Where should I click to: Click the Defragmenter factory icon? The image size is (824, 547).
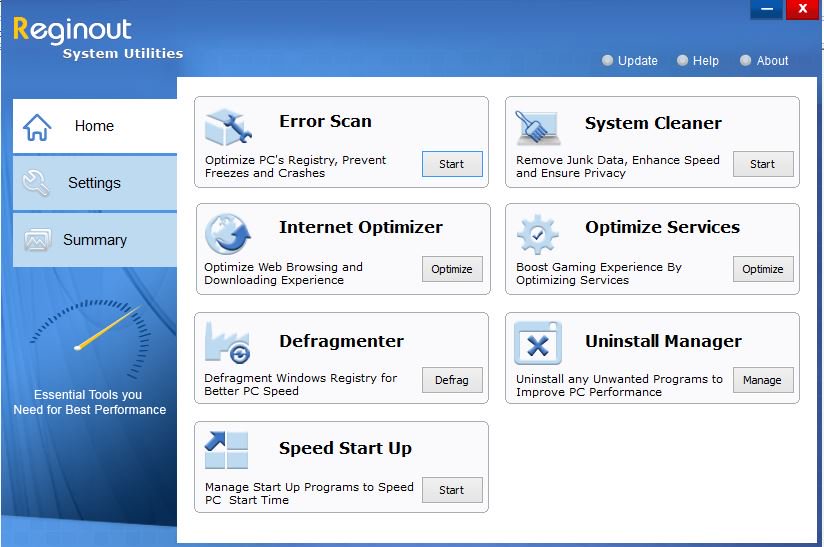(x=227, y=342)
